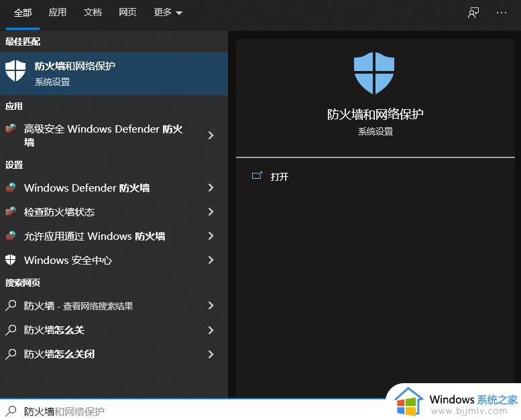Open the 更多 dropdown
Screen dimensions: 521x420
(x=168, y=12)
